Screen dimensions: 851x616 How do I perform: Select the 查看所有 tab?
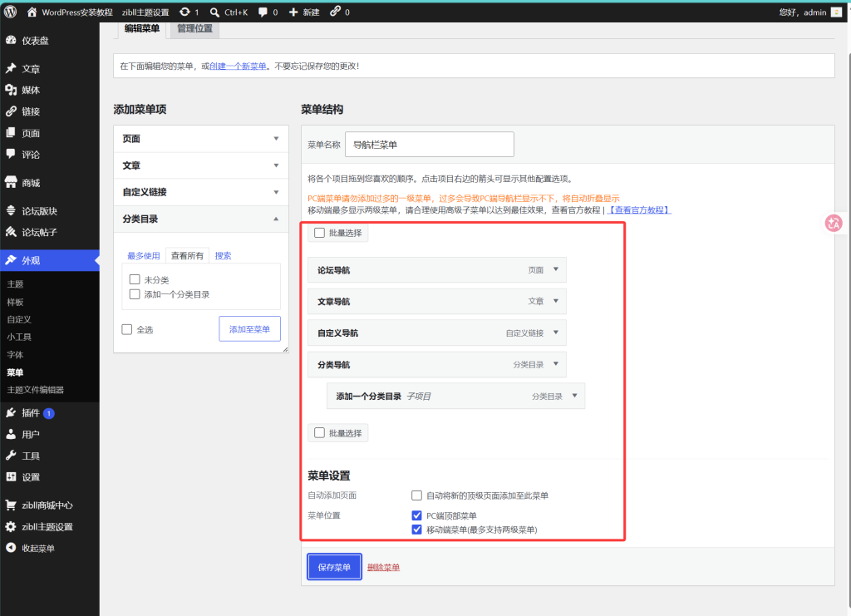point(187,255)
